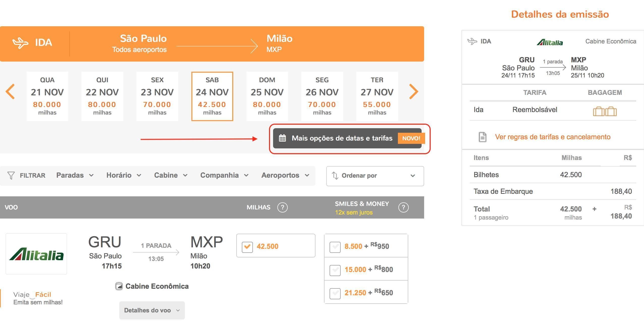Click the airplane icon in details panel
The height and width of the screenshot is (321, 644).
click(x=472, y=41)
